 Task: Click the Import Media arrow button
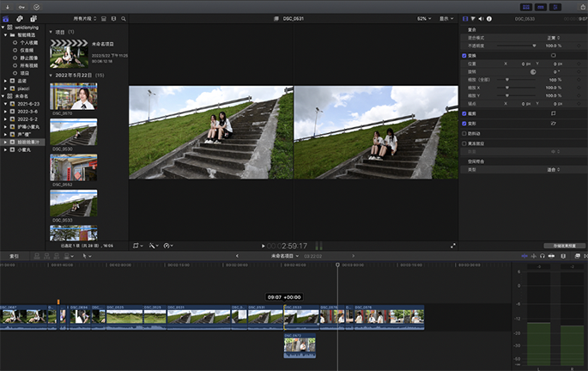(x=6, y=5)
